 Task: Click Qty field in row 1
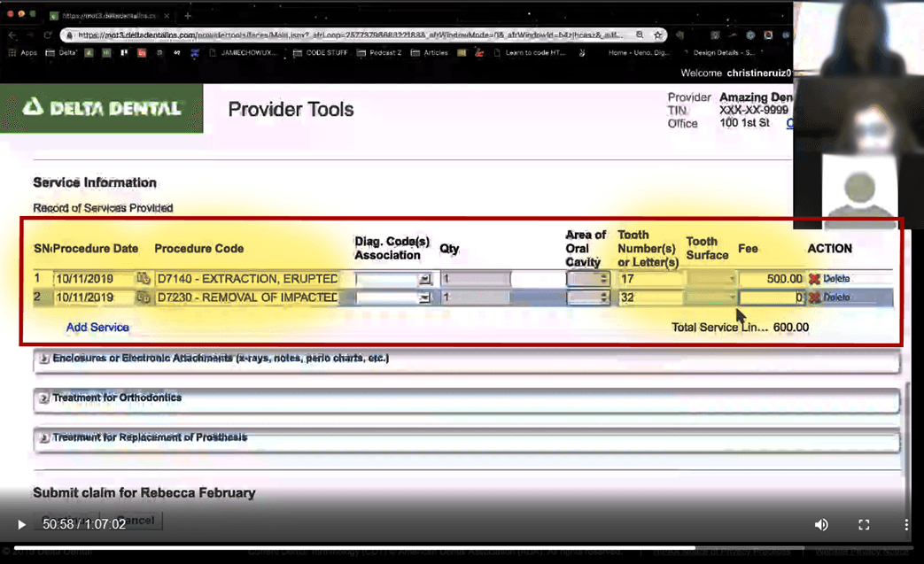coord(476,279)
